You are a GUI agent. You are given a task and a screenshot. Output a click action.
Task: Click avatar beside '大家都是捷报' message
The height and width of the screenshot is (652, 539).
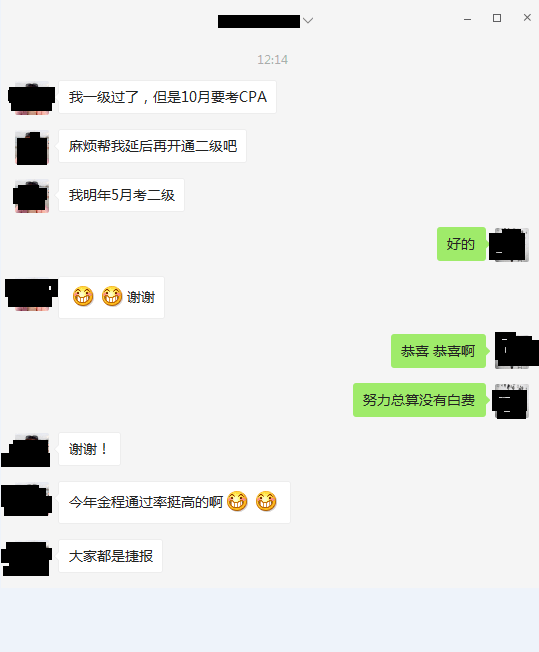(x=27, y=558)
